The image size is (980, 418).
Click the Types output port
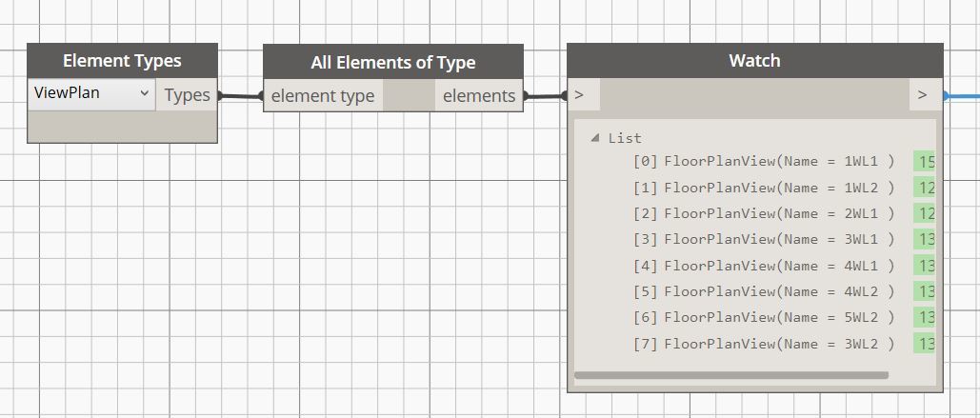(187, 95)
